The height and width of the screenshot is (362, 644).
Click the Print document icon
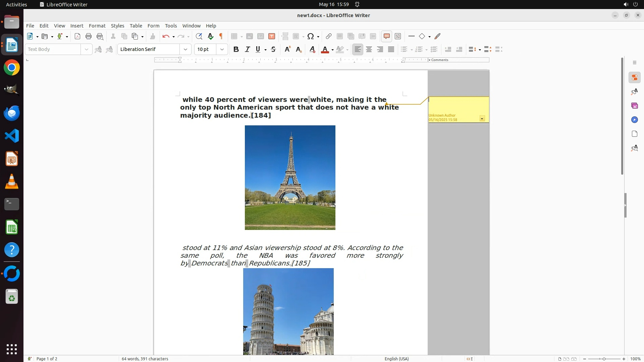click(x=89, y=37)
